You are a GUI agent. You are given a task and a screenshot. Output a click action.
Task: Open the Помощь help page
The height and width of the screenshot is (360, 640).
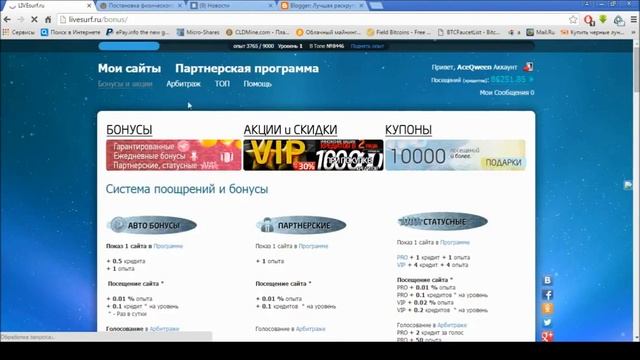(x=258, y=84)
